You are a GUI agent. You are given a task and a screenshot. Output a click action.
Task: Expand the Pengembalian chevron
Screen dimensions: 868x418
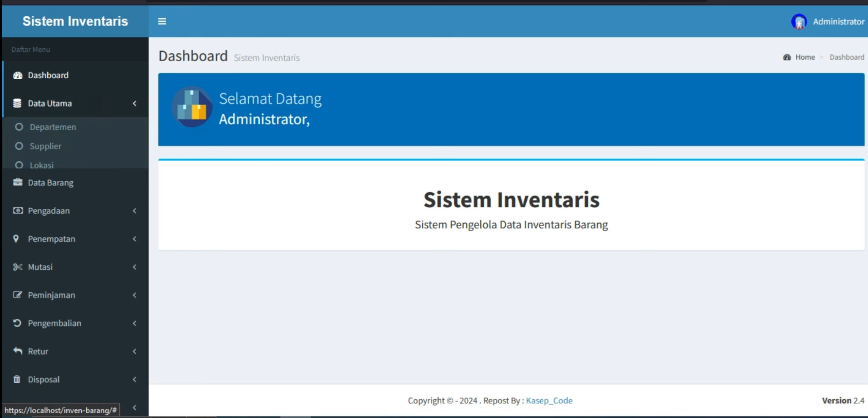pyautogui.click(x=134, y=323)
